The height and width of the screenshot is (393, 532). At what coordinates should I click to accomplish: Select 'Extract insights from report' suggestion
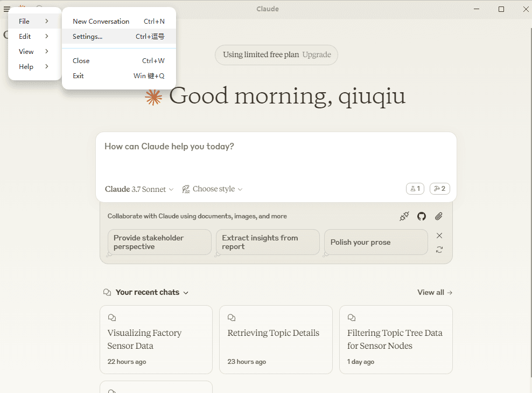[268, 242]
